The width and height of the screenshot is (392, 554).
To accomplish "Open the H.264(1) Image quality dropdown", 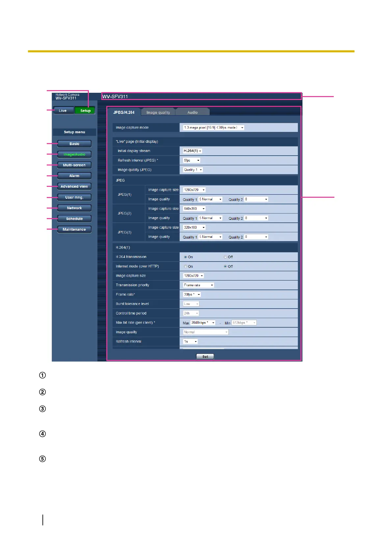I will (206, 332).
